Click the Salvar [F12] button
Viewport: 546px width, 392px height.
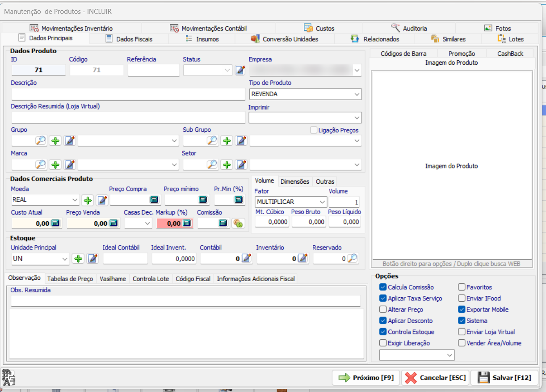tap(505, 378)
